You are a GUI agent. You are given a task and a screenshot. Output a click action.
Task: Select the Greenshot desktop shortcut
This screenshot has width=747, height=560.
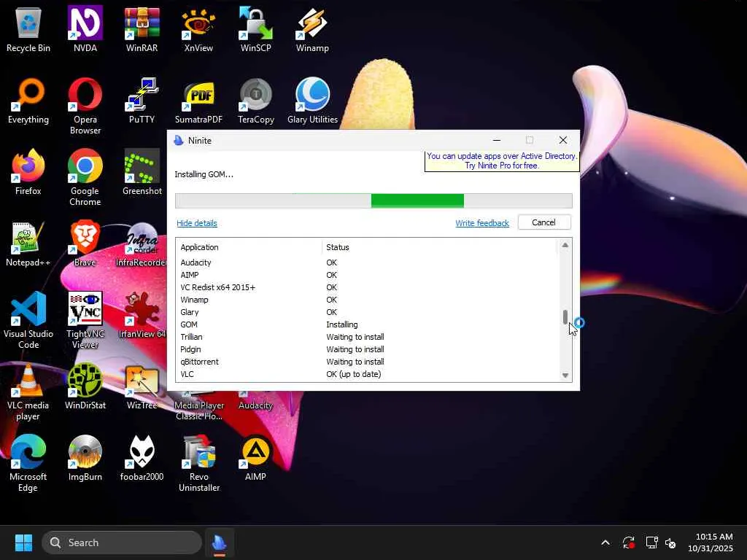tap(142, 172)
